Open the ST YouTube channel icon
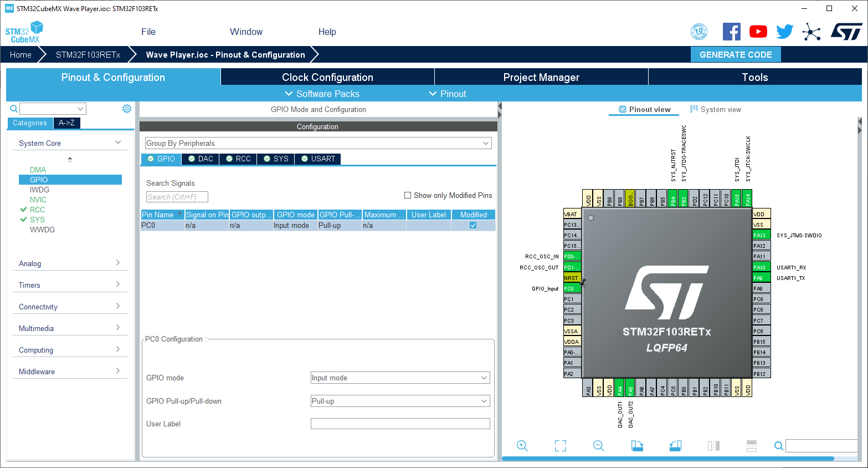Image resolution: width=868 pixels, height=468 pixels. coord(758,32)
